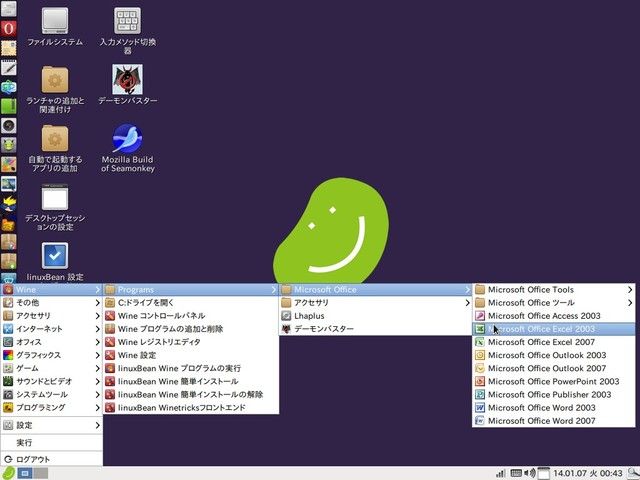Select the Wine category in the main menu
Viewport: 640px width, 480px height.
(51, 290)
